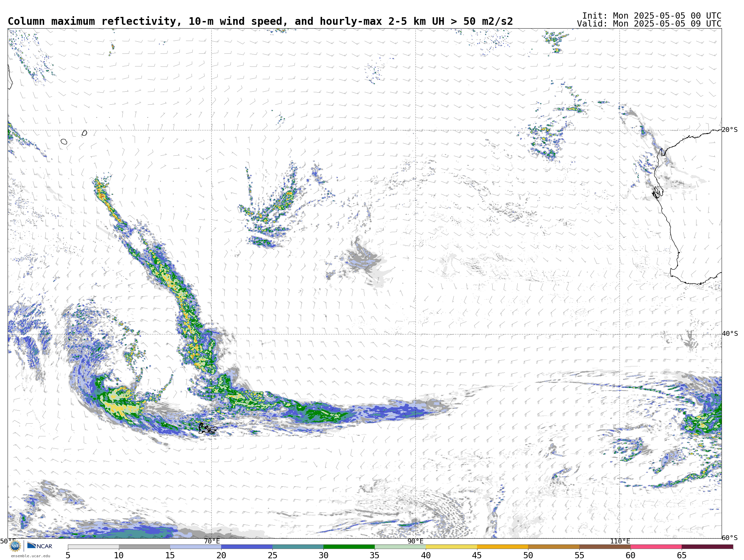Pick the blue 20-25 dBZ swatch
744x560 pixels.
[247, 547]
